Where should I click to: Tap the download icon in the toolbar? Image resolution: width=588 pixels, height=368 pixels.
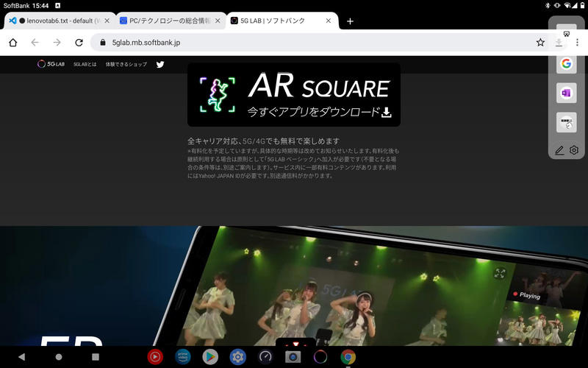click(x=559, y=43)
